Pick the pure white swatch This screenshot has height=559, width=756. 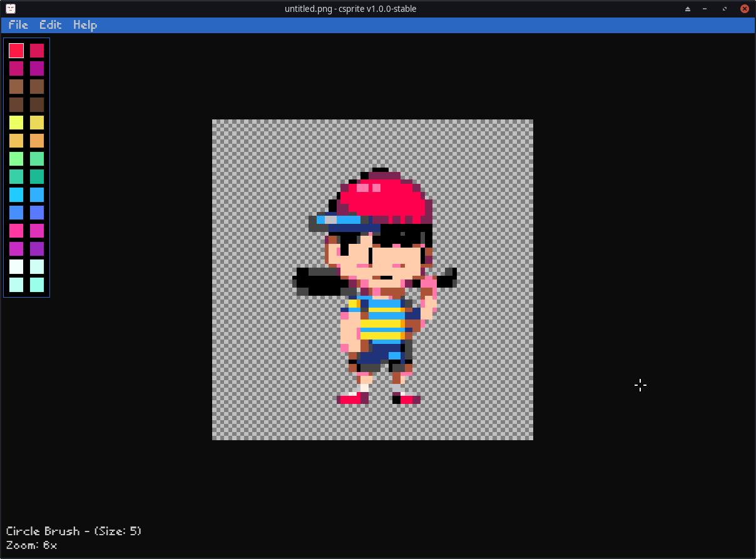[16, 267]
